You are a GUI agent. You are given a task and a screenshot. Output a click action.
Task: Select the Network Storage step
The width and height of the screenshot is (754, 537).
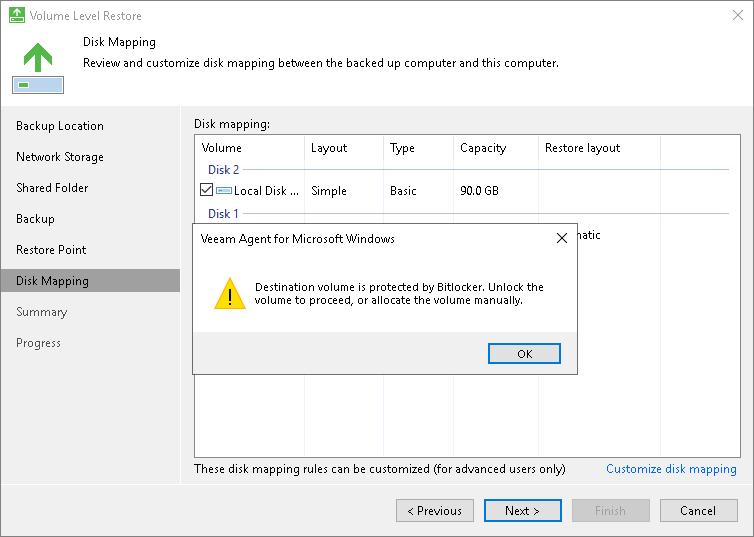[60, 157]
